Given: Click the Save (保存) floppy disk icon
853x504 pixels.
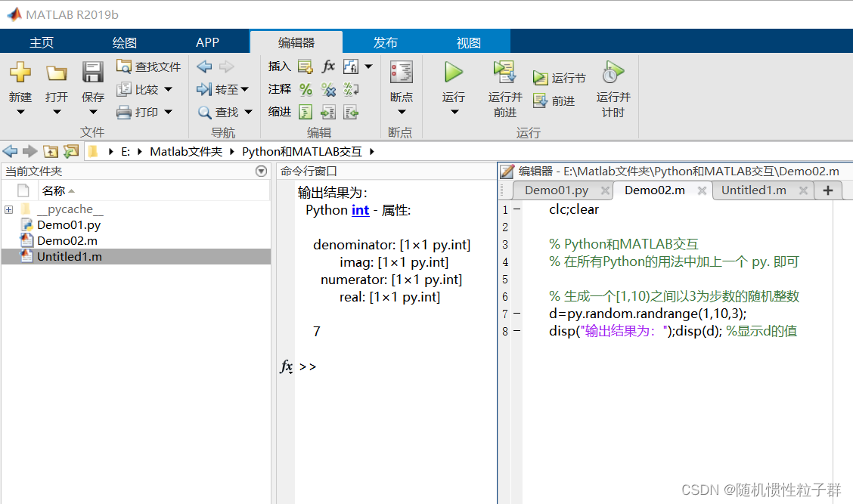Looking at the screenshot, I should pyautogui.click(x=93, y=73).
